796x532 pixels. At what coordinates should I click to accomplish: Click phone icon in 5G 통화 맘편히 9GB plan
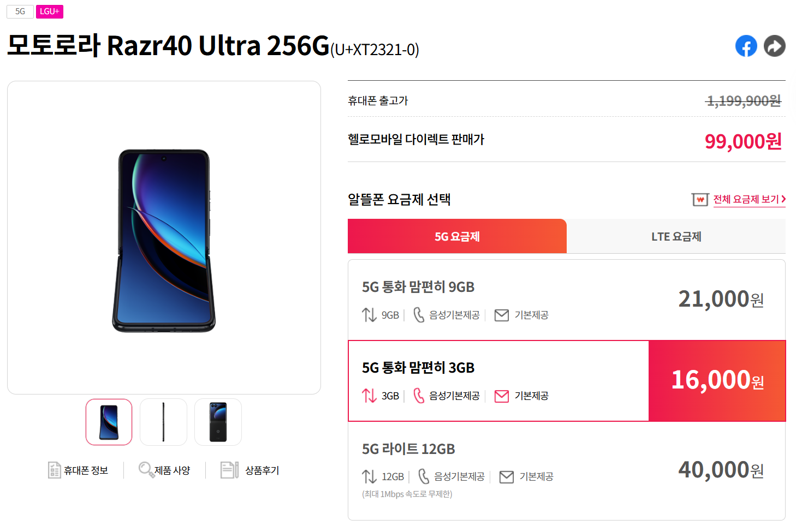coord(419,315)
